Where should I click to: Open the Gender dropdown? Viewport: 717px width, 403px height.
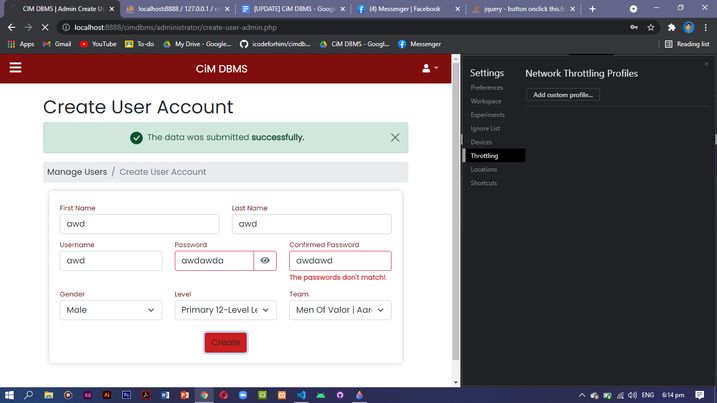click(x=111, y=310)
